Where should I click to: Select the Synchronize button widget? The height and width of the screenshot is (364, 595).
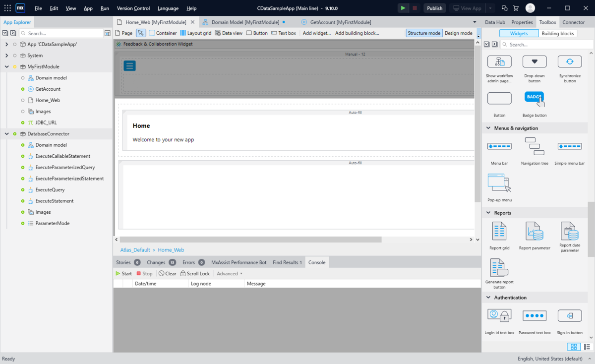[x=570, y=69]
